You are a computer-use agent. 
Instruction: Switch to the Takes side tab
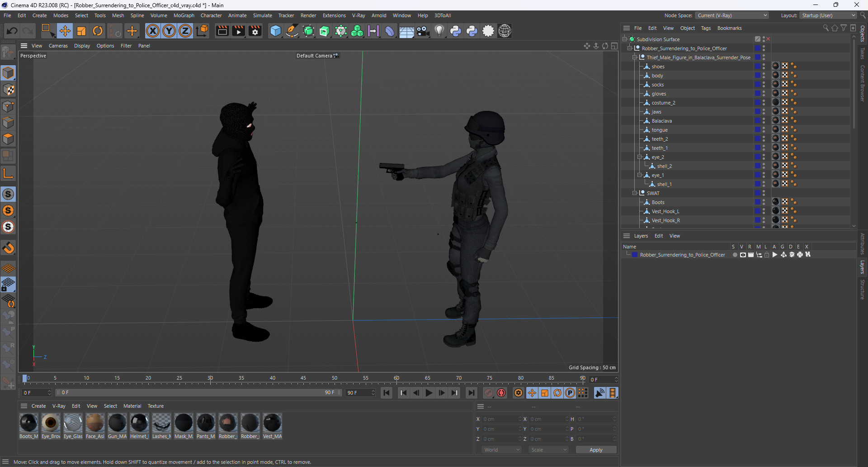point(863,53)
